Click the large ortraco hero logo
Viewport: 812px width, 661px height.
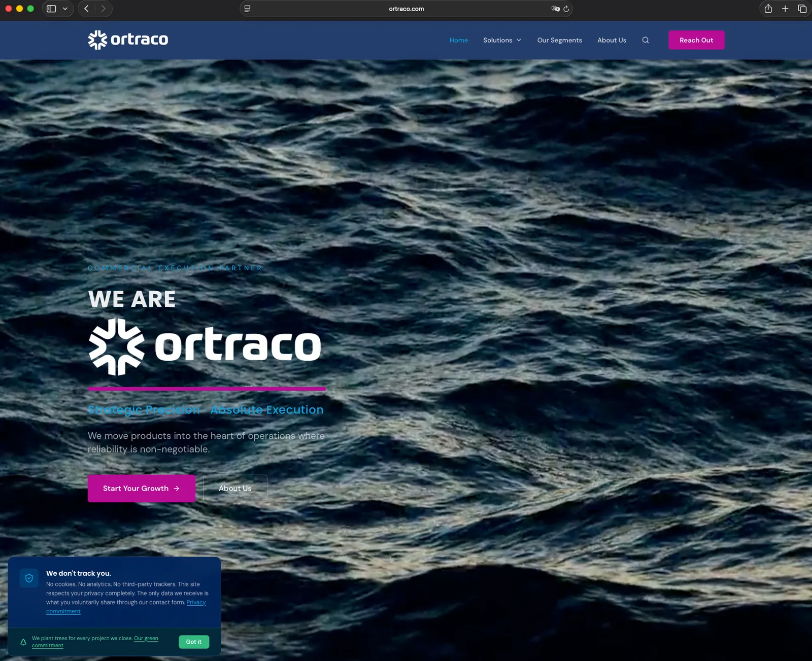[205, 347]
